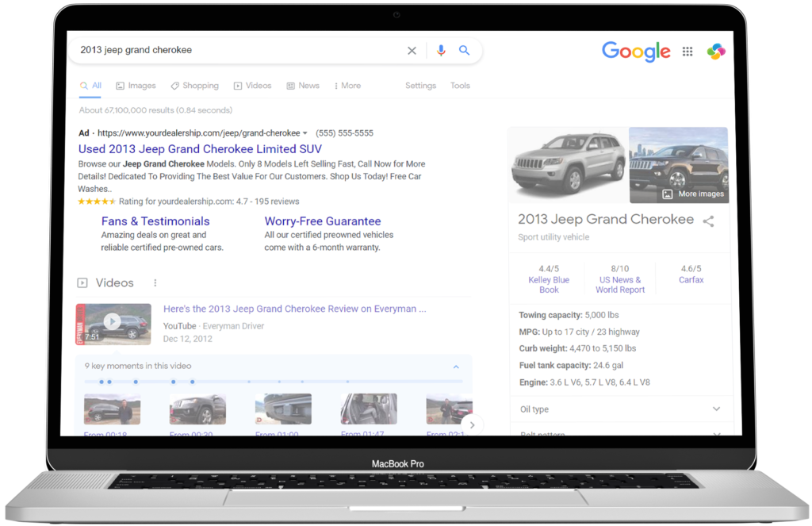
Task: Click the star rating for yourdealership.com
Action: [96, 202]
